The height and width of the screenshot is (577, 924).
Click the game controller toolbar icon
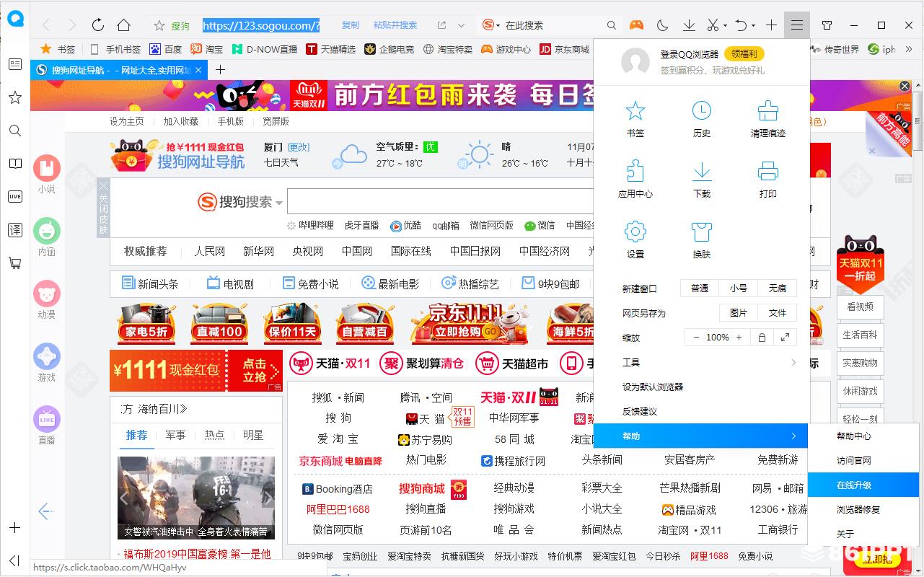tap(635, 25)
